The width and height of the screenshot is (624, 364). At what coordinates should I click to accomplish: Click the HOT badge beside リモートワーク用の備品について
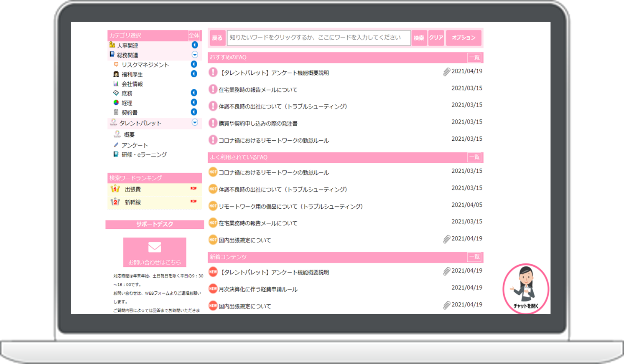213,206
